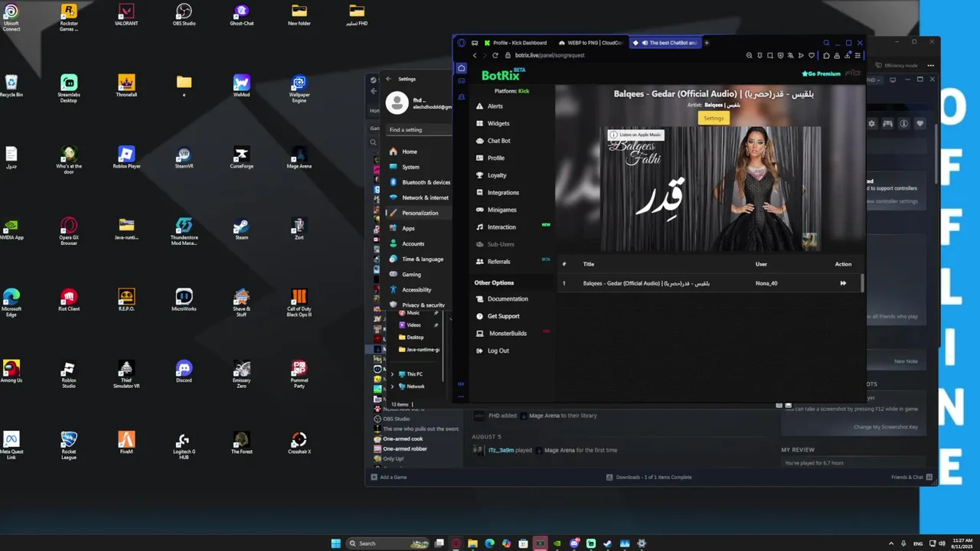Click the game settings gear in Steam
The height and width of the screenshot is (551, 980).
click(871, 123)
